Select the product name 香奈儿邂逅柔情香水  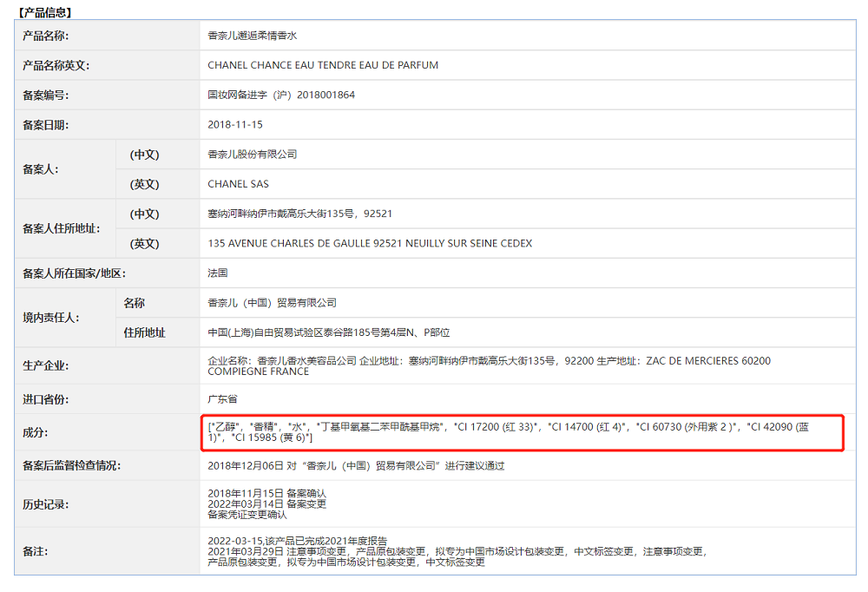253,36
